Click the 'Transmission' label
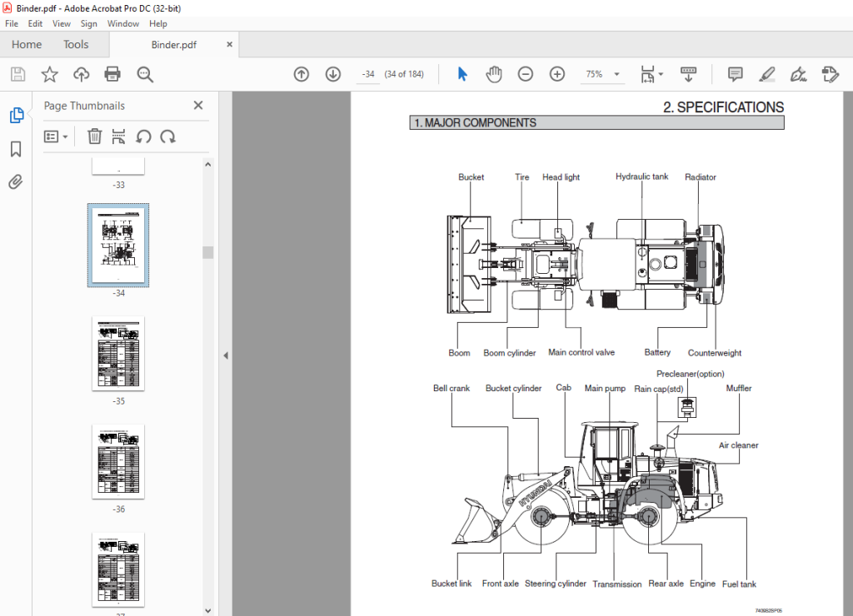This screenshot has width=853, height=616. [x=617, y=584]
